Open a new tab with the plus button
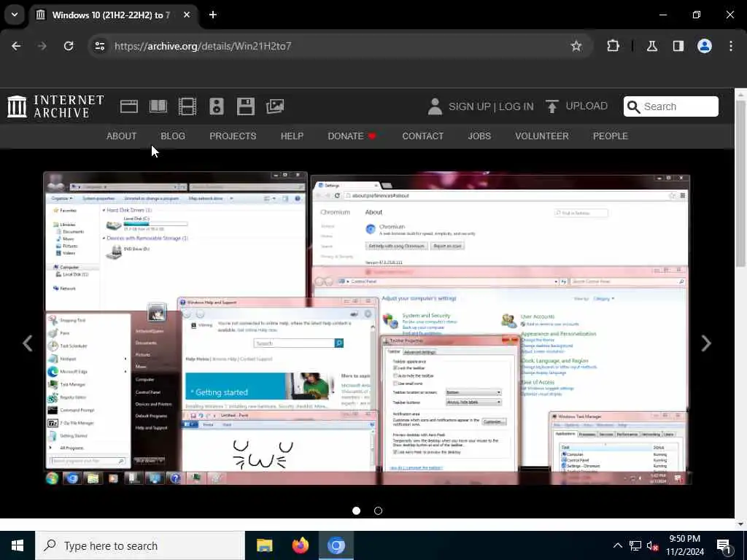This screenshot has width=747, height=560. point(213,15)
